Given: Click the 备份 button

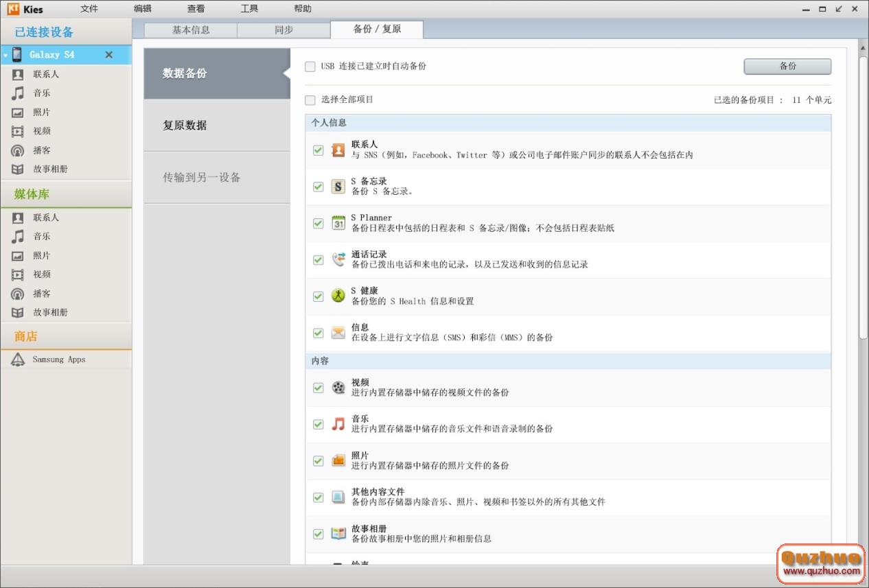Looking at the screenshot, I should pyautogui.click(x=787, y=66).
